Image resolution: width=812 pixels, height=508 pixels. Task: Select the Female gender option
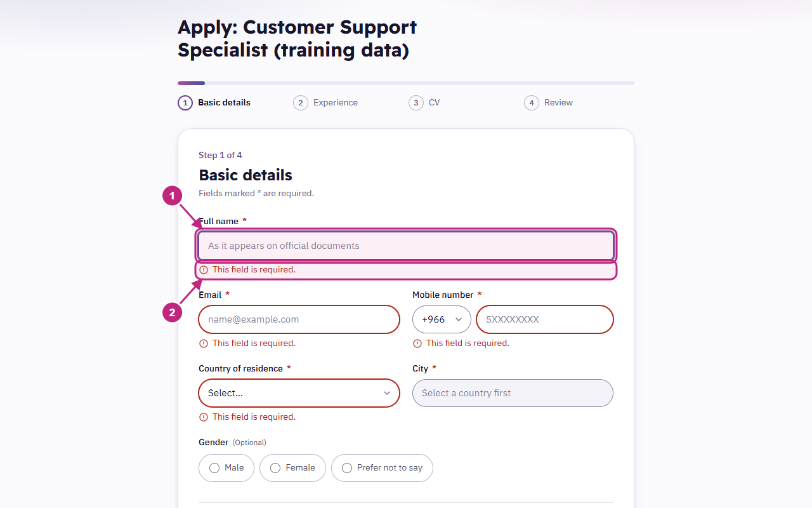(292, 468)
